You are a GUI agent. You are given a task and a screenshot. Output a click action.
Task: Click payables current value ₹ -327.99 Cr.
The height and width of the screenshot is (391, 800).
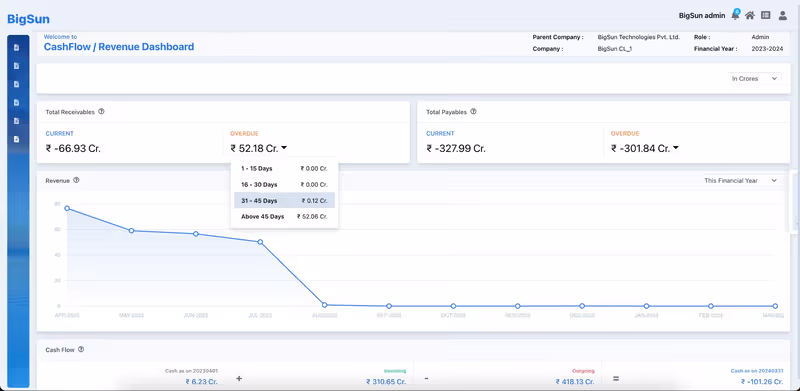click(456, 149)
